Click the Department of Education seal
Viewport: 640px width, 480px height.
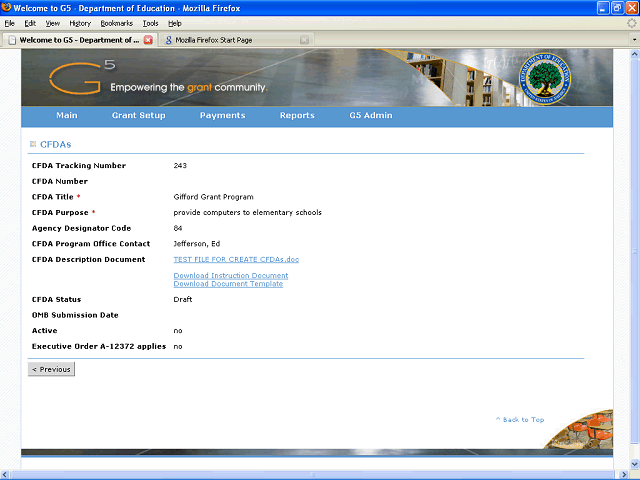(x=545, y=78)
